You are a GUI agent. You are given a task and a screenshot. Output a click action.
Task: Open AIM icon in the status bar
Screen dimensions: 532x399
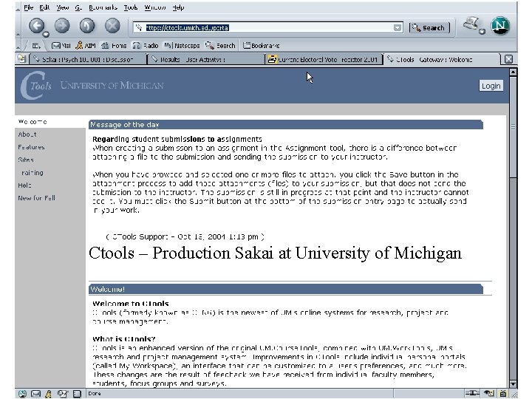tap(49, 394)
